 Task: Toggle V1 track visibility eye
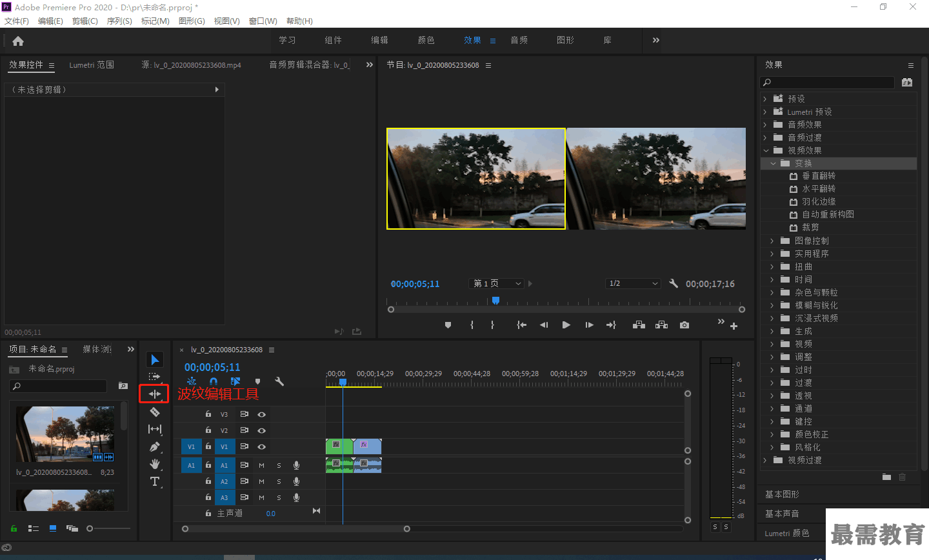[x=262, y=446]
